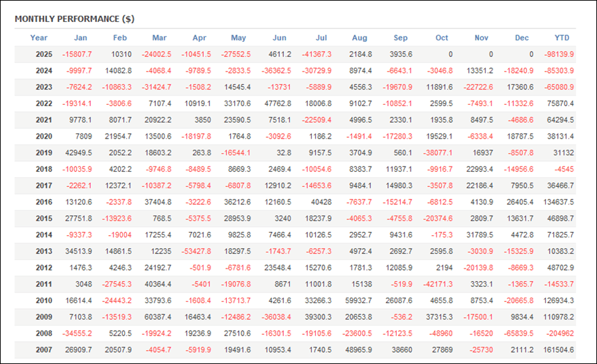Image resolution: width=597 pixels, height=364 pixels.
Task: Click the YTD column header
Action: [562, 38]
